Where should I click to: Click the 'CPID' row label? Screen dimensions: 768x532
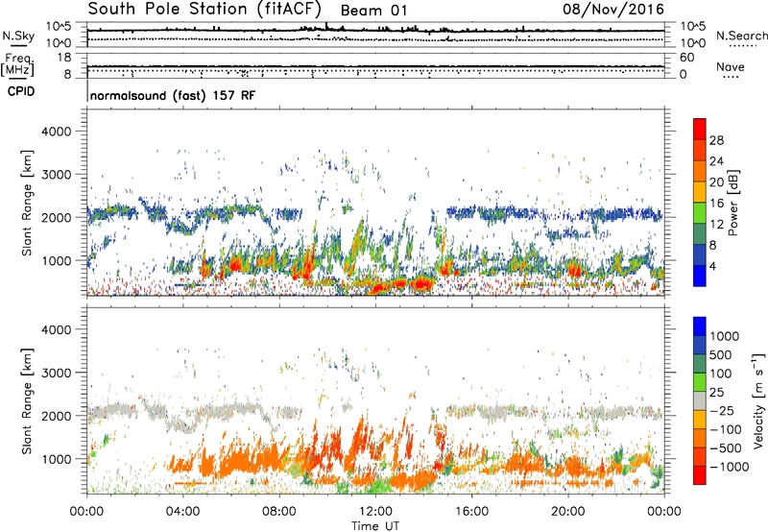click(x=21, y=91)
